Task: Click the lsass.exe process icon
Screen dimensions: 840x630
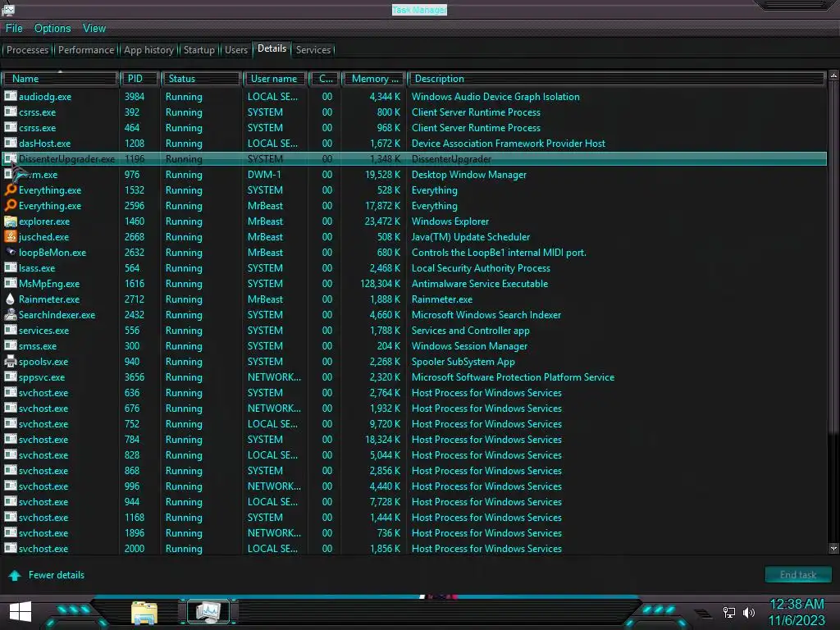Action: (x=10, y=267)
